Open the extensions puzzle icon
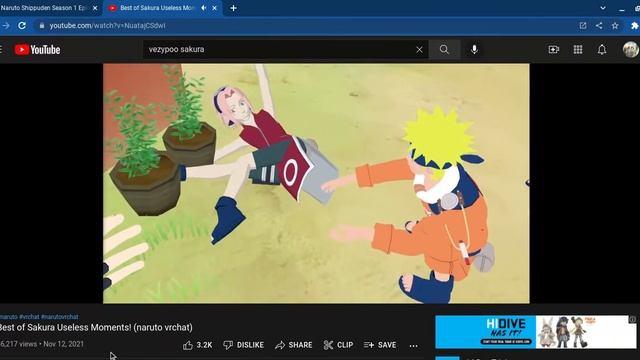640x360 pixels. click(634, 26)
